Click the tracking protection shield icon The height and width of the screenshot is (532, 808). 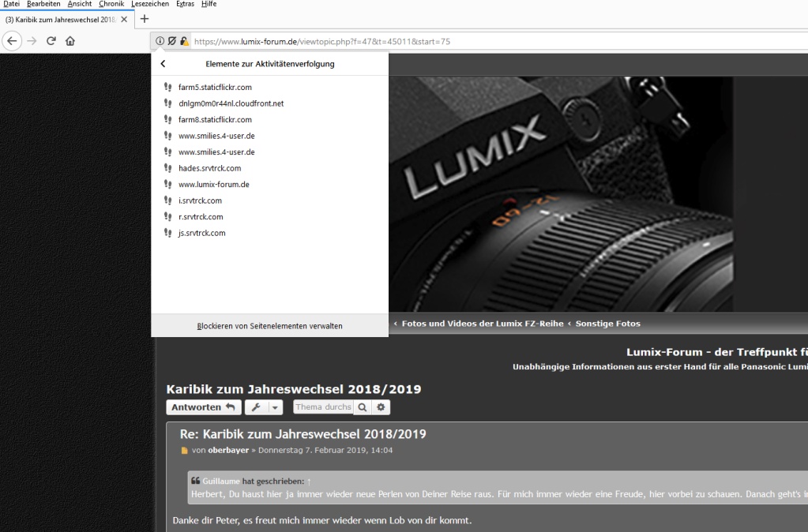pyautogui.click(x=172, y=41)
